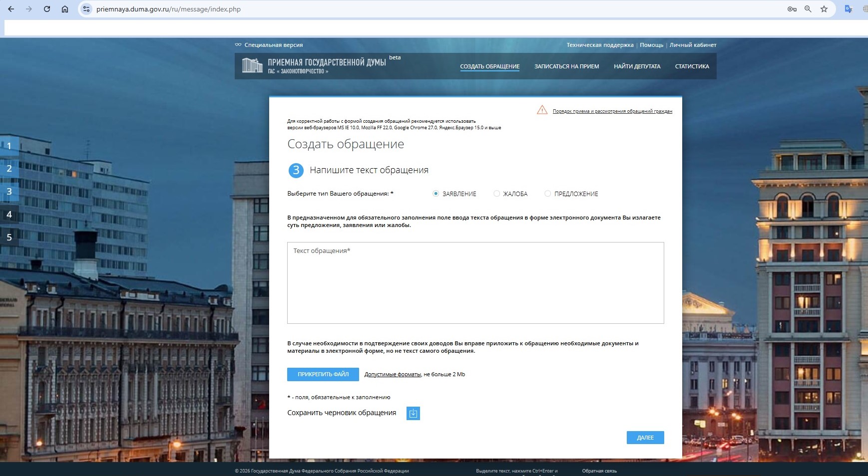The width and height of the screenshot is (868, 476).
Task: Click Выберите тип Вашего обращения label
Action: (340, 194)
